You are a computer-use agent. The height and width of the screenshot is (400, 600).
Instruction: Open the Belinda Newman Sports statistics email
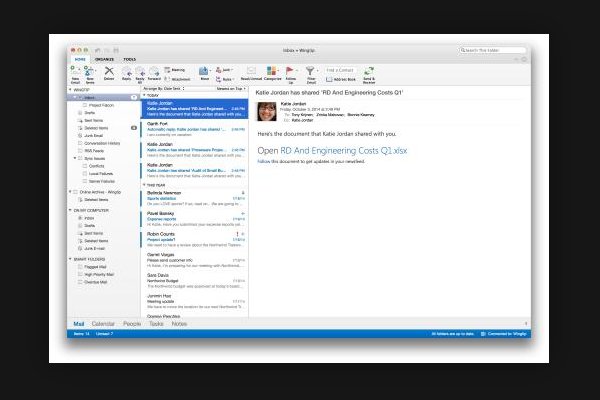point(195,198)
